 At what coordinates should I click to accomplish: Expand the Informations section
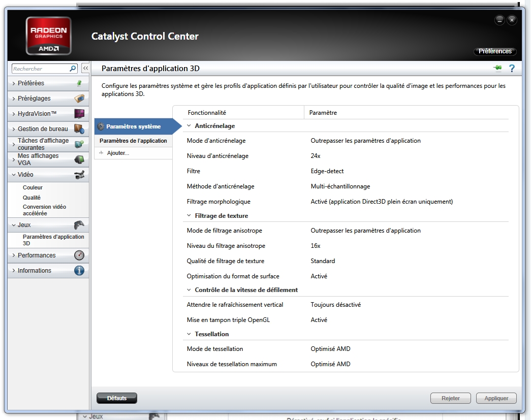pos(14,271)
